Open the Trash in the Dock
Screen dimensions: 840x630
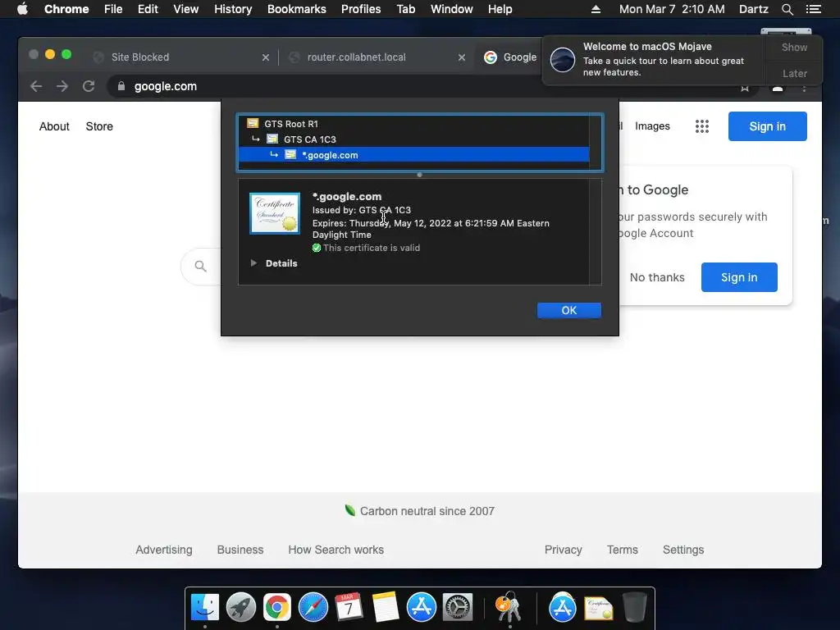[634, 607]
